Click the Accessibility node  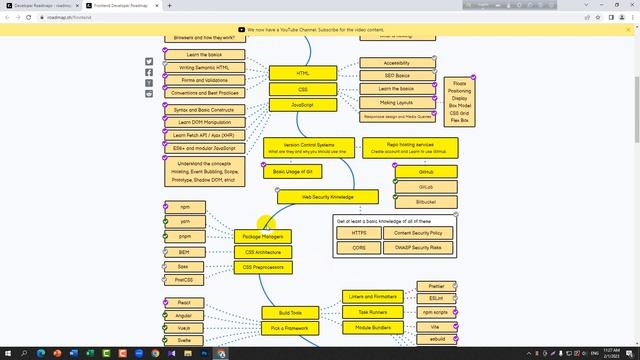[x=397, y=63]
